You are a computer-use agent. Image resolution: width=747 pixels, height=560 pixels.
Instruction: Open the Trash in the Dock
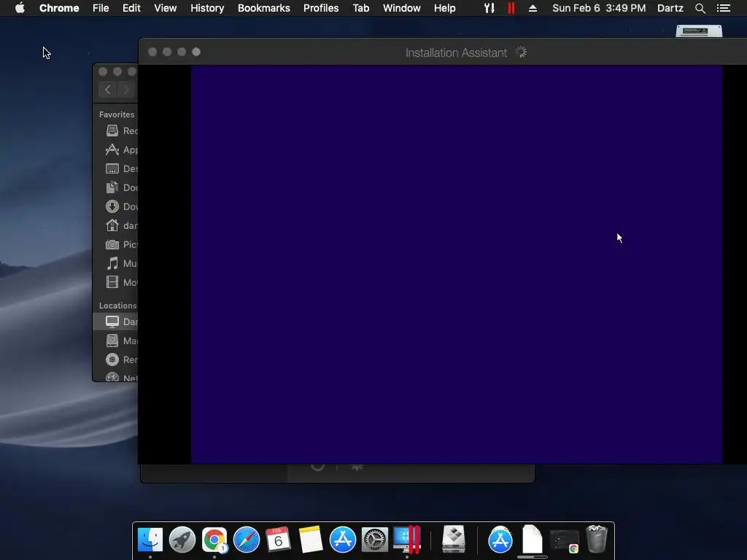click(x=597, y=539)
